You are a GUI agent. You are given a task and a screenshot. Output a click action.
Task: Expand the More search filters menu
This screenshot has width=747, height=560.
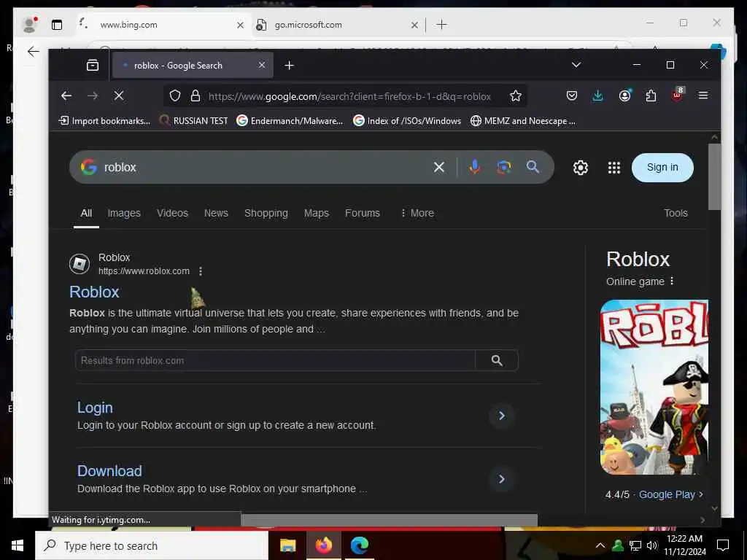tap(417, 213)
